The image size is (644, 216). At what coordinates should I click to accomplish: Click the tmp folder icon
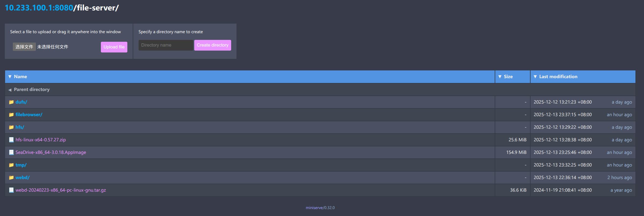pos(11,165)
